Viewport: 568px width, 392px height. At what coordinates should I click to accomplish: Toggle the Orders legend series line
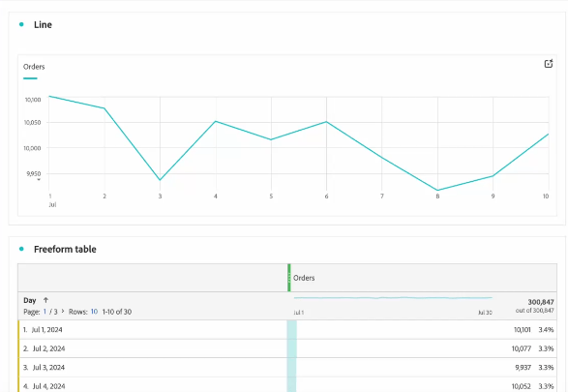[30, 78]
